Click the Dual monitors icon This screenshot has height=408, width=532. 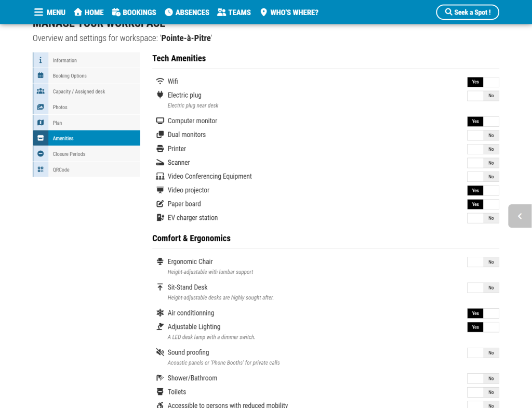point(160,135)
